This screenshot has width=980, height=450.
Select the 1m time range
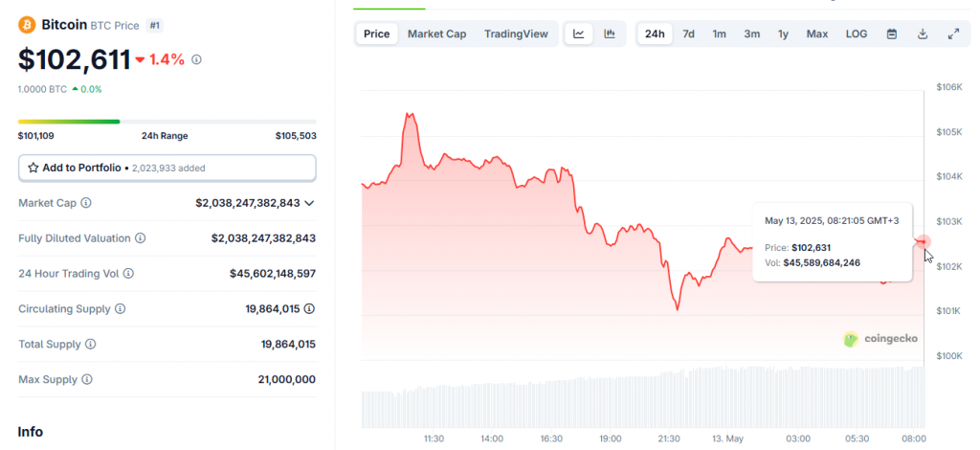coord(720,34)
